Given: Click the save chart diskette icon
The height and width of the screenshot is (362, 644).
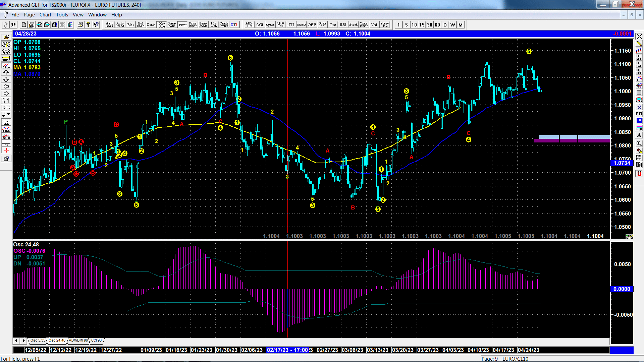Looking at the screenshot, I should pos(31,24).
